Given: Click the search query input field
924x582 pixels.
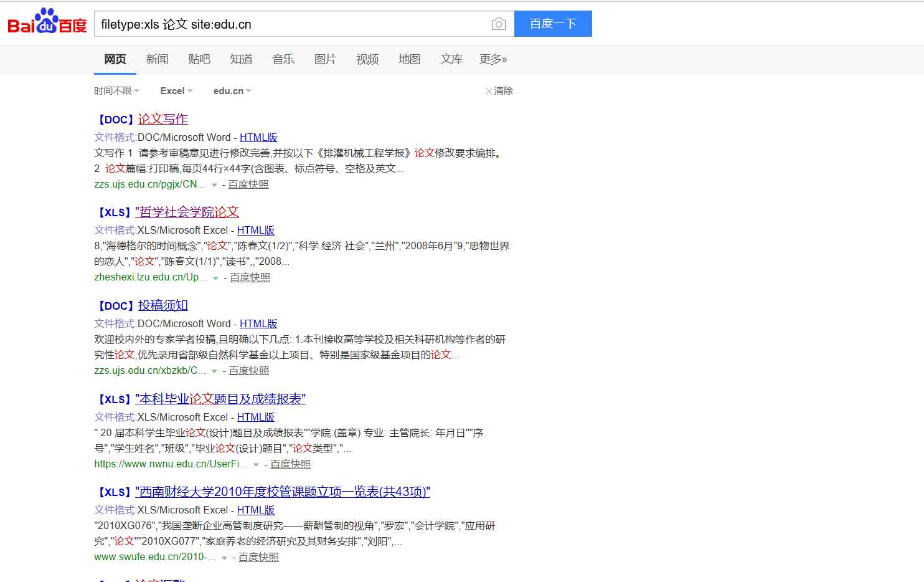Looking at the screenshot, I should pyautogui.click(x=293, y=24).
